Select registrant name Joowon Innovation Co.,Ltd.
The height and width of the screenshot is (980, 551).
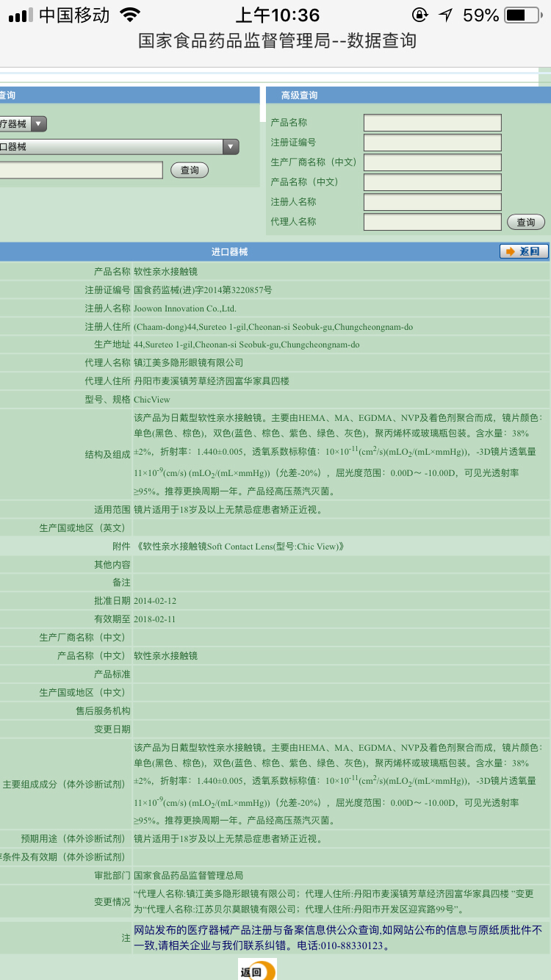pos(185,309)
